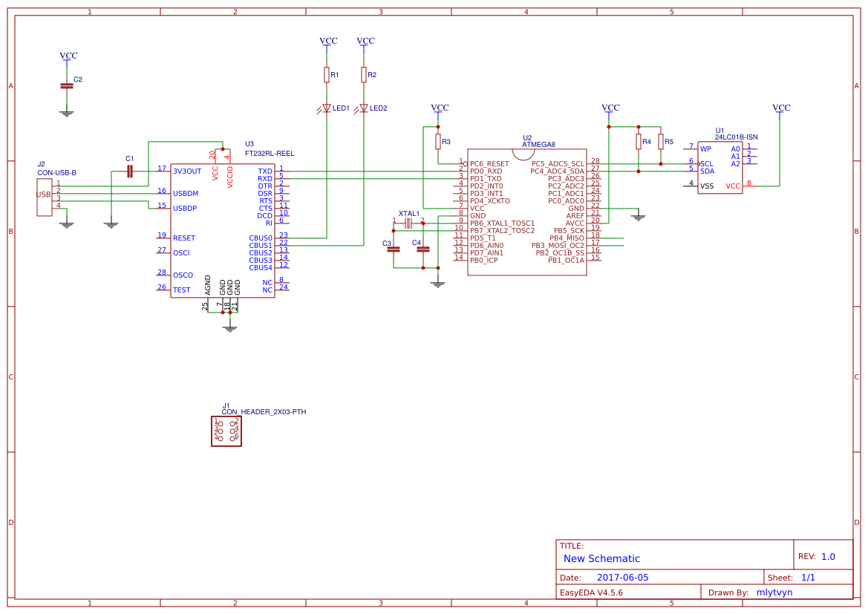This screenshot has width=868, height=614.
Task: Click the date field 2017-06-05
Action: tap(622, 576)
